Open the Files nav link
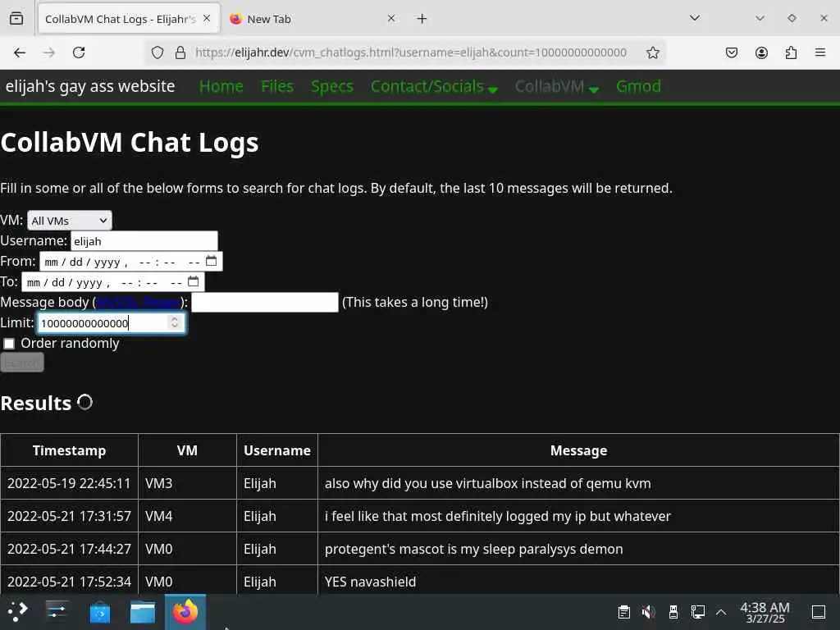 point(277,86)
